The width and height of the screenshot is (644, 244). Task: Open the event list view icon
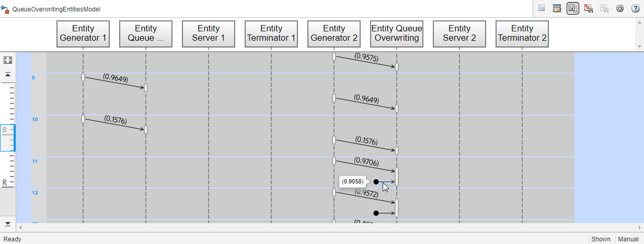pos(542,8)
